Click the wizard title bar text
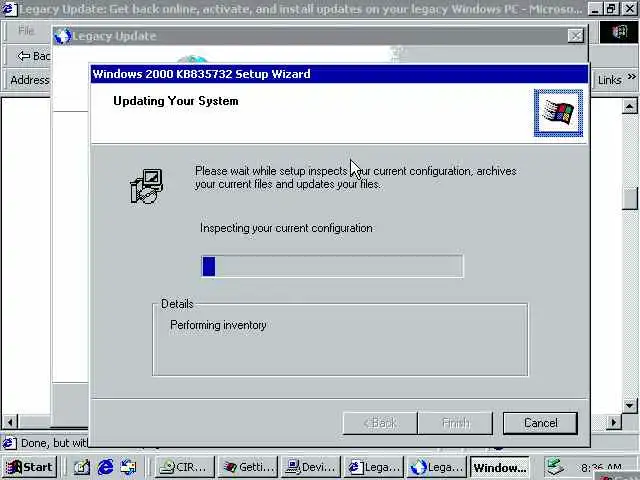This screenshot has height=480, width=640. point(202,74)
